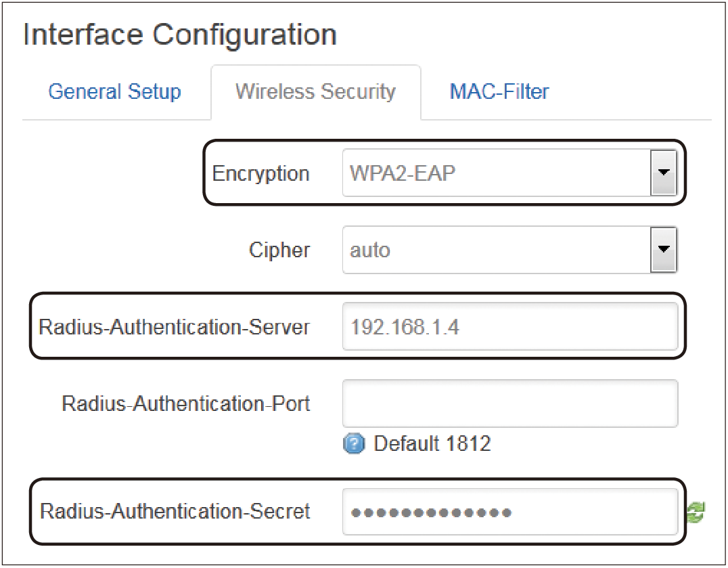Focus the Radius-Authentication-Secret password box
The image size is (728, 568).
[x=510, y=512]
